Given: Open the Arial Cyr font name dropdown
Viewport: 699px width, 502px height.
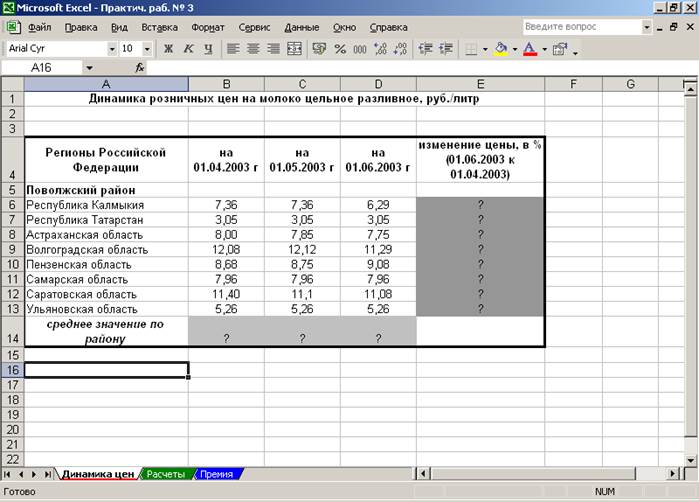Looking at the screenshot, I should pyautogui.click(x=111, y=48).
